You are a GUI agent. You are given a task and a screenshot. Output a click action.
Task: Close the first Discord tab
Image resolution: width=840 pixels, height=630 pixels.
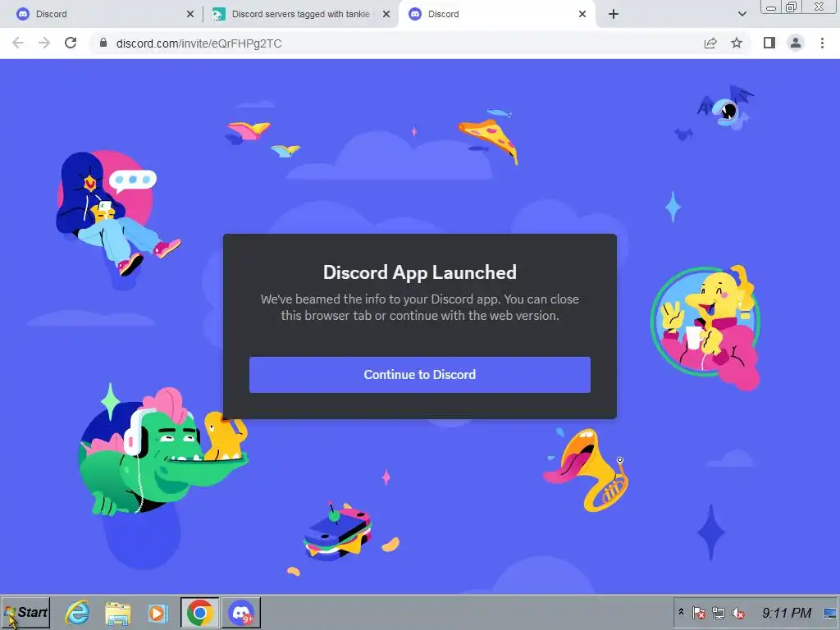(x=190, y=15)
